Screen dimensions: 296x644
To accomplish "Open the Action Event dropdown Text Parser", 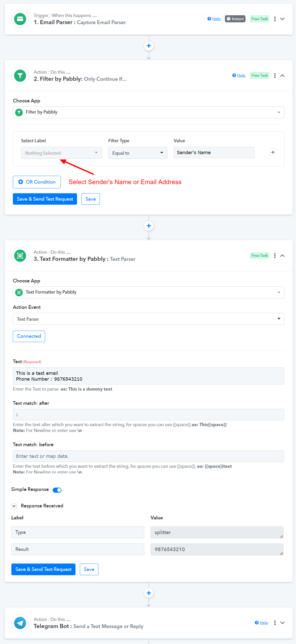I will (149, 319).
